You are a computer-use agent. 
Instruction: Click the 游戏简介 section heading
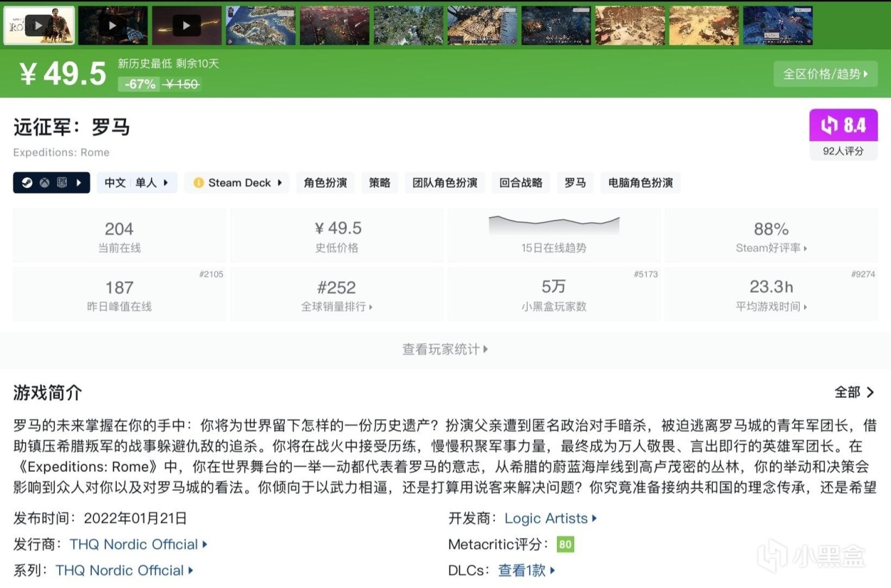pos(47,392)
